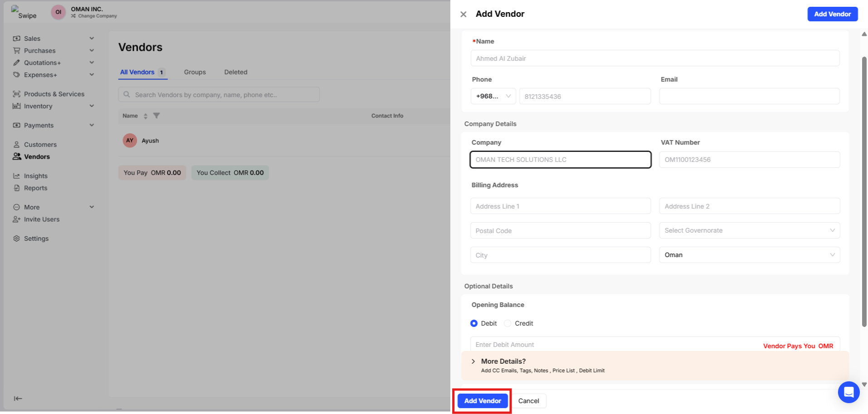Screen dimensions: 868x414
Task: Open the Settings gear in sidebar
Action: point(17,239)
